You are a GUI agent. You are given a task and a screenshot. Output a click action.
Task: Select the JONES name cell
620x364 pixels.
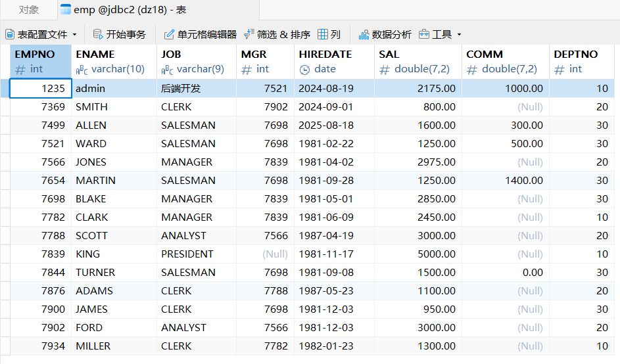coord(114,162)
